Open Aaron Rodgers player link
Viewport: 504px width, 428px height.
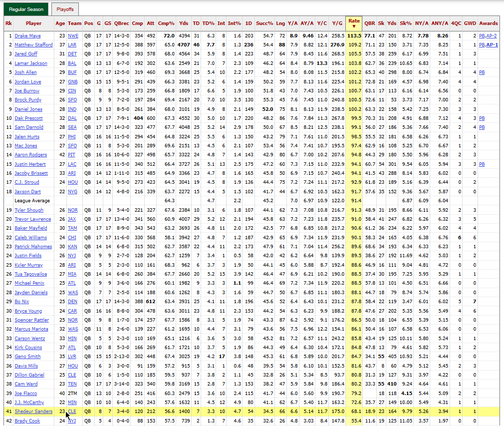pos(30,155)
